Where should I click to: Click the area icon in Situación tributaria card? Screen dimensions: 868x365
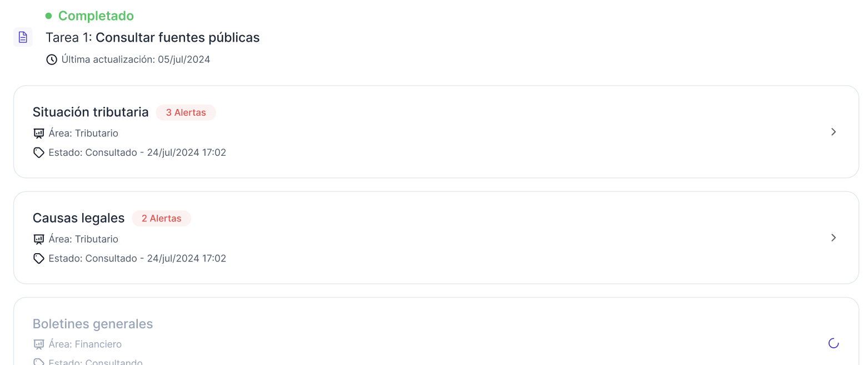pos(39,134)
